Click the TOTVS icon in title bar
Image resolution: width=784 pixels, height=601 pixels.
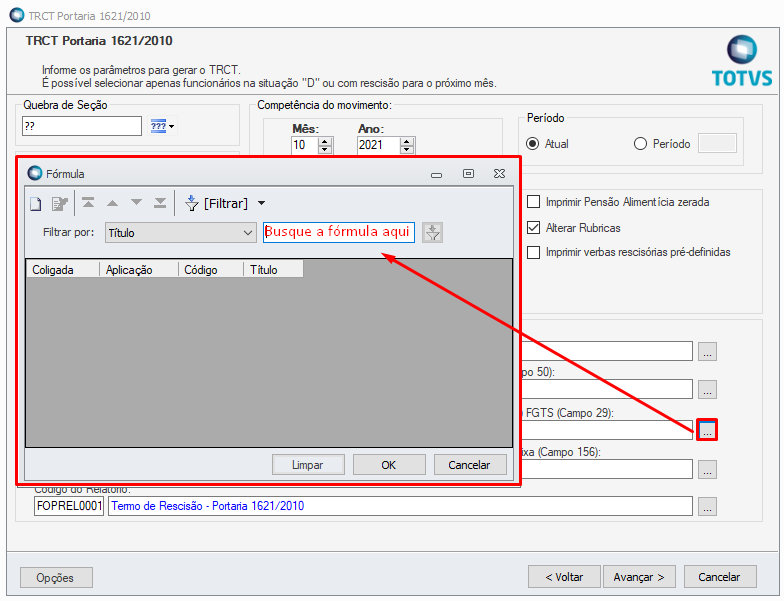pos(17,15)
